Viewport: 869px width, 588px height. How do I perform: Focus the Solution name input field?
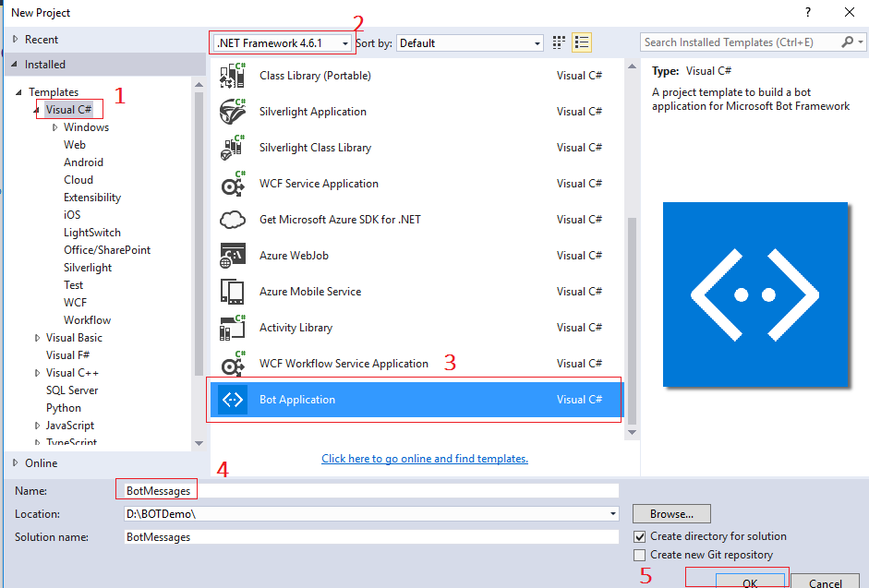click(x=371, y=537)
